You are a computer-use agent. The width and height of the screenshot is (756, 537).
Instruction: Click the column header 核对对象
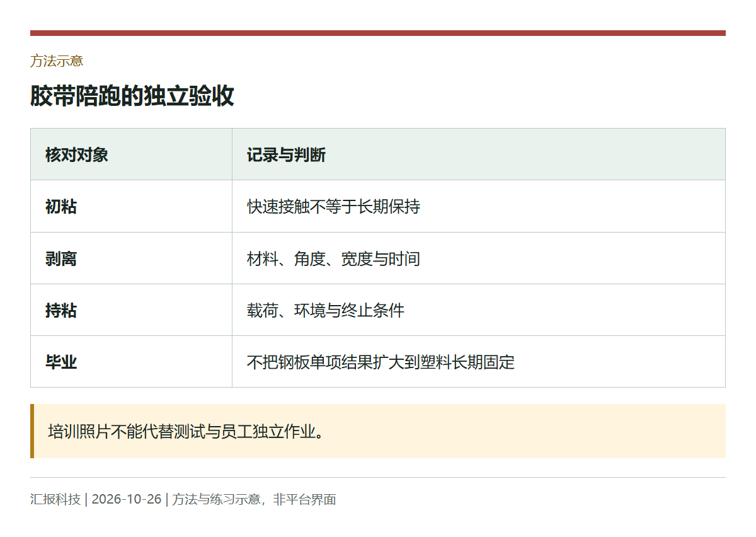click(131, 154)
